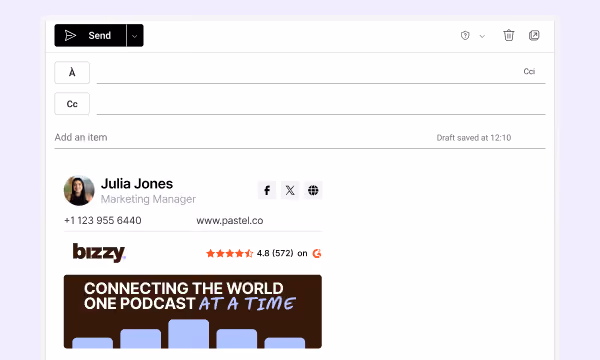Expand the chevron beside the shield icon
This screenshot has height=360, width=600.
482,36
